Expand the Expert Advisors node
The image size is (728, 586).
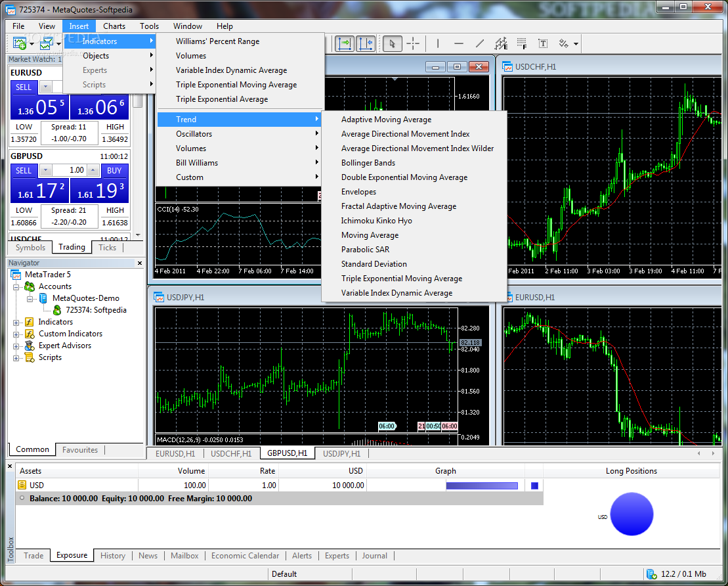point(16,346)
